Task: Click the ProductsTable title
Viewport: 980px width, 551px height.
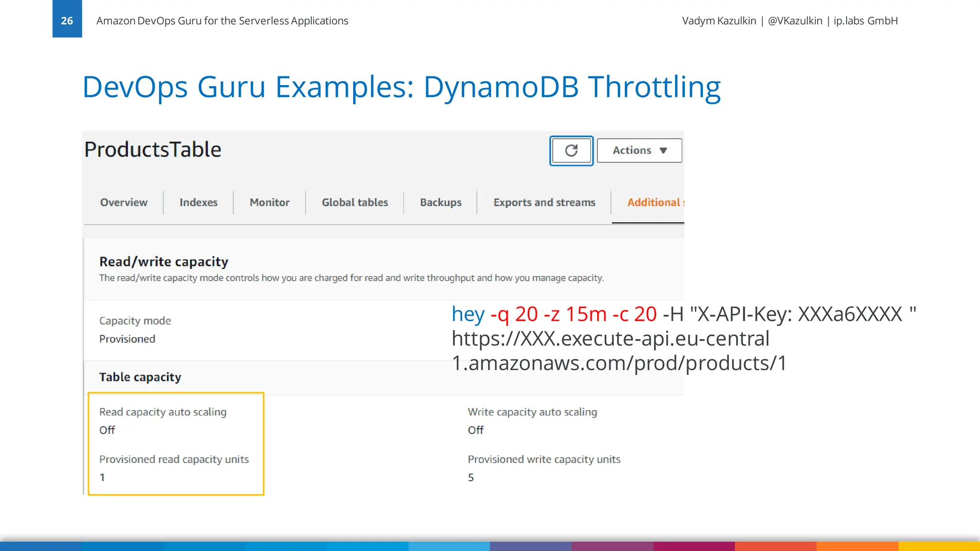Action: click(153, 150)
